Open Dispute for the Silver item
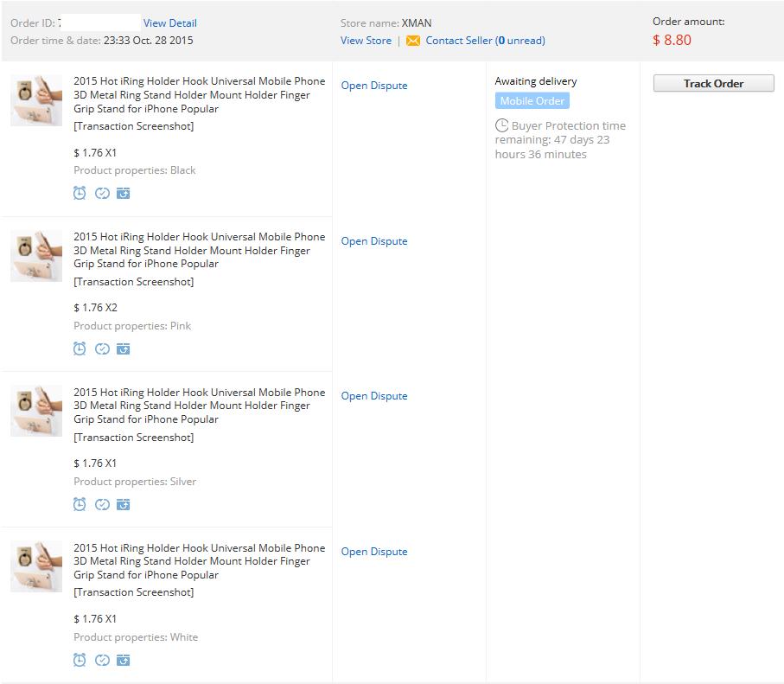 point(374,396)
